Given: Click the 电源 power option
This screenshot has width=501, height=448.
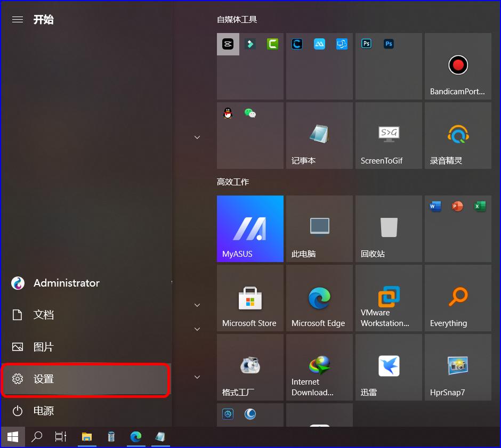Looking at the screenshot, I should [44, 411].
